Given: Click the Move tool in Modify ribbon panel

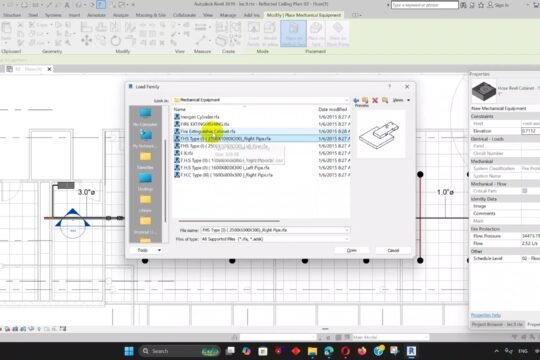Looking at the screenshot, I should (x=86, y=40).
